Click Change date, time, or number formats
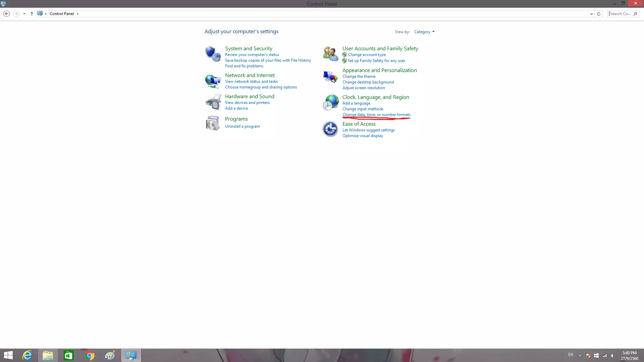 click(376, 115)
